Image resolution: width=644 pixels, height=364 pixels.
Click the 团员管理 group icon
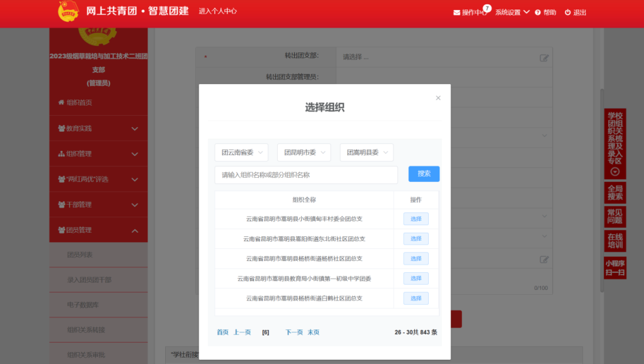(61, 230)
